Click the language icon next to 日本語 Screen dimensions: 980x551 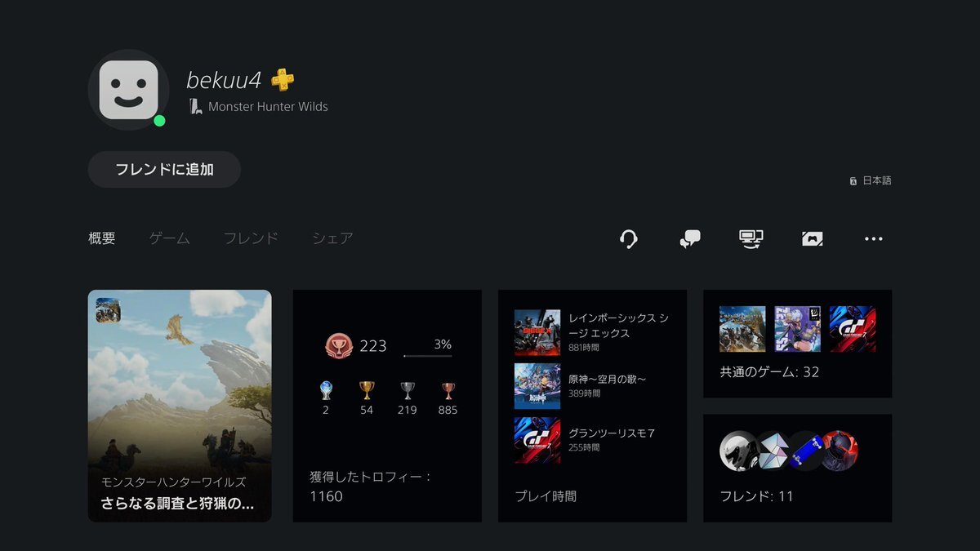[853, 180]
